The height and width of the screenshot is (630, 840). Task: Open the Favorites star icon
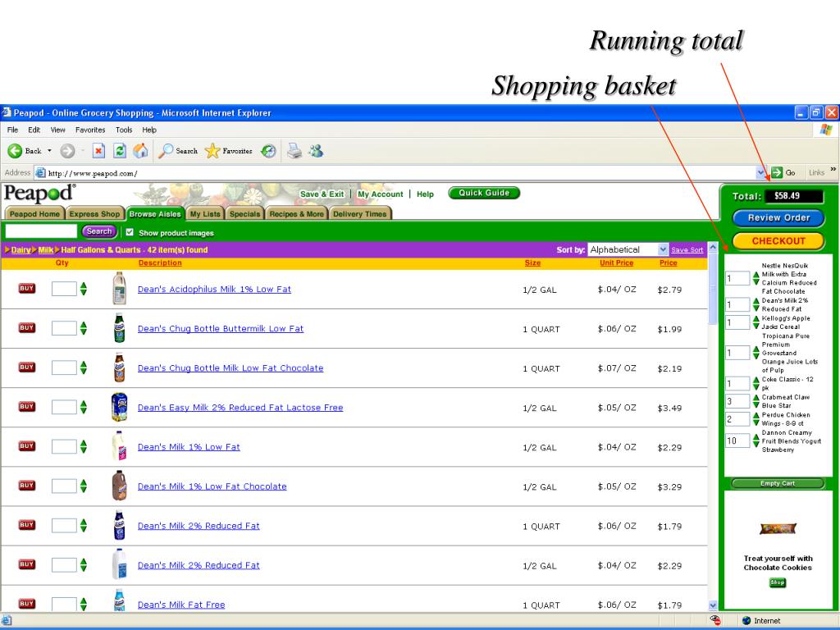tap(212, 151)
